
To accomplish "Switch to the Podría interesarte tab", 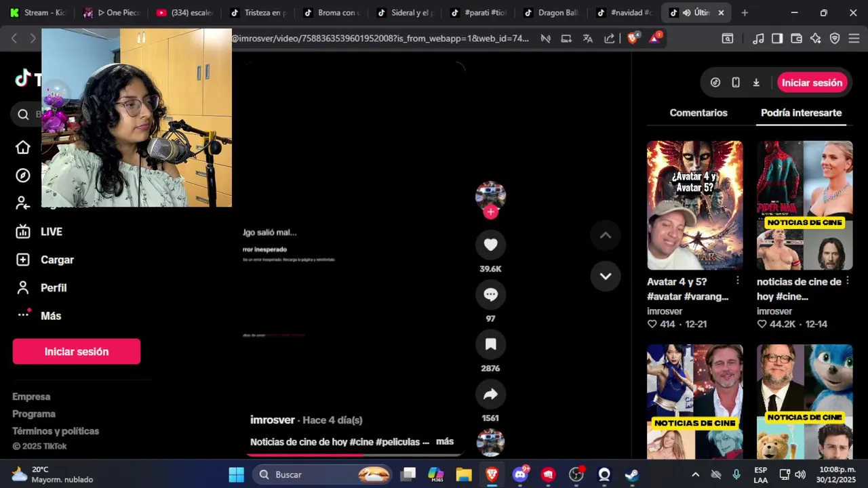I will click(801, 113).
